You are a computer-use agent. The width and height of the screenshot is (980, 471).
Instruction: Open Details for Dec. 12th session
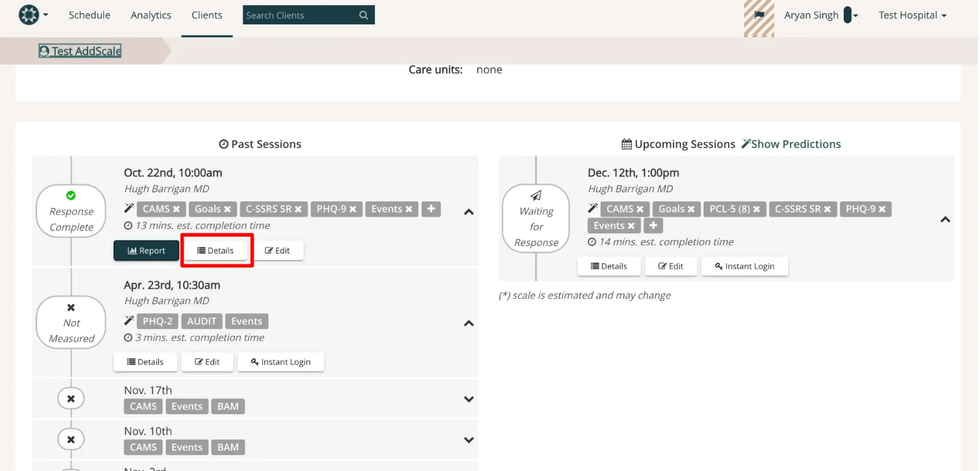point(609,266)
